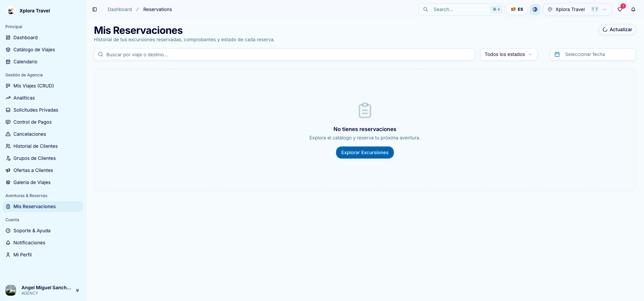
Task: Click the user avatar thumbnail
Action: coord(11,290)
